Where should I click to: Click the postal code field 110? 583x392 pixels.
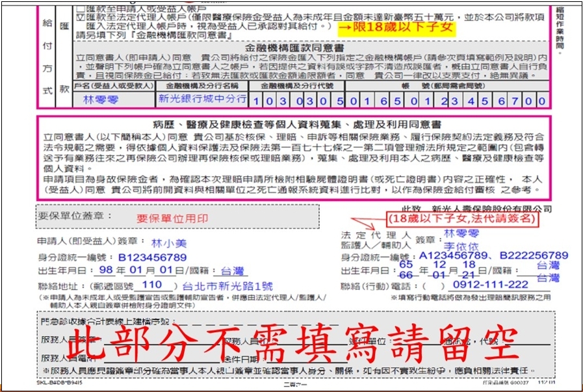coord(152,285)
